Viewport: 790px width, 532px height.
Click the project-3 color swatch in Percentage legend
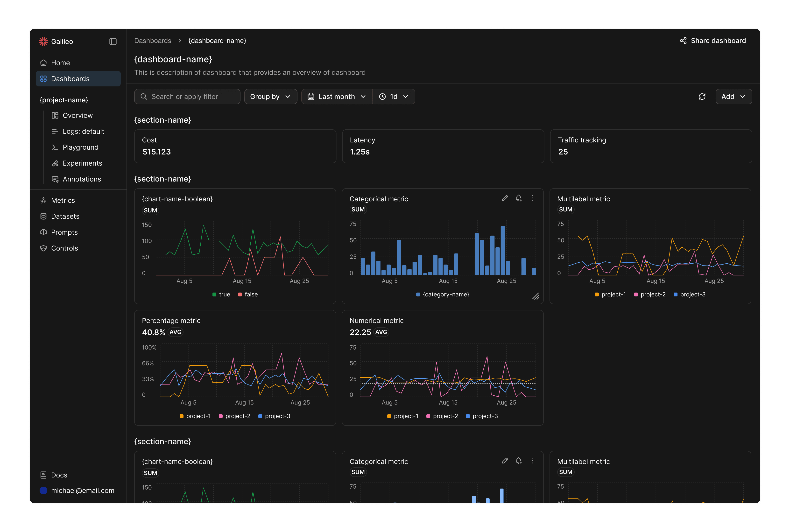point(260,416)
